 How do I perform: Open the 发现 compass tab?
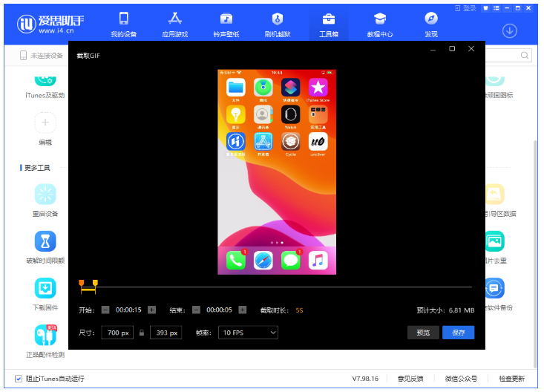[431, 24]
